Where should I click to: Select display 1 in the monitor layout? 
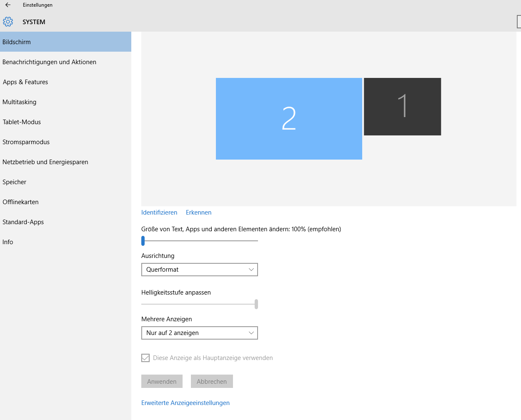click(402, 107)
